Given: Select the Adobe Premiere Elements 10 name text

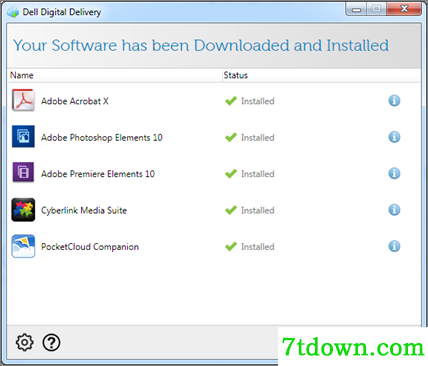Looking at the screenshot, I should [x=98, y=174].
